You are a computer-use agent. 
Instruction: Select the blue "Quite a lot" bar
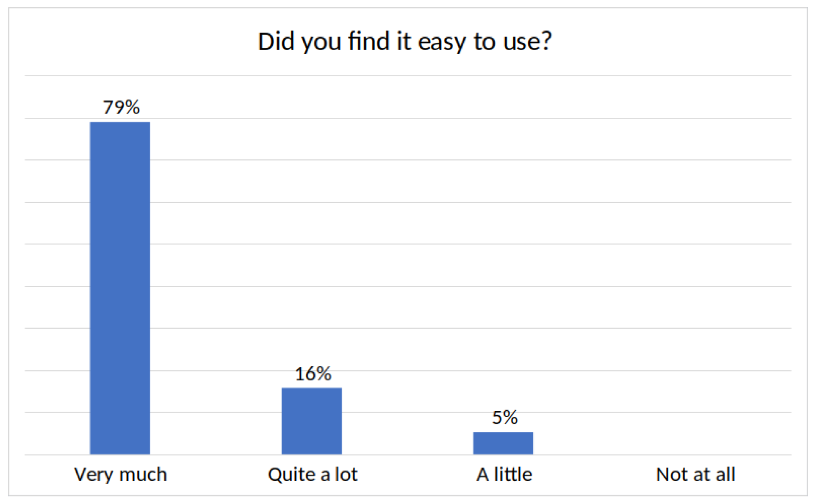pos(312,421)
